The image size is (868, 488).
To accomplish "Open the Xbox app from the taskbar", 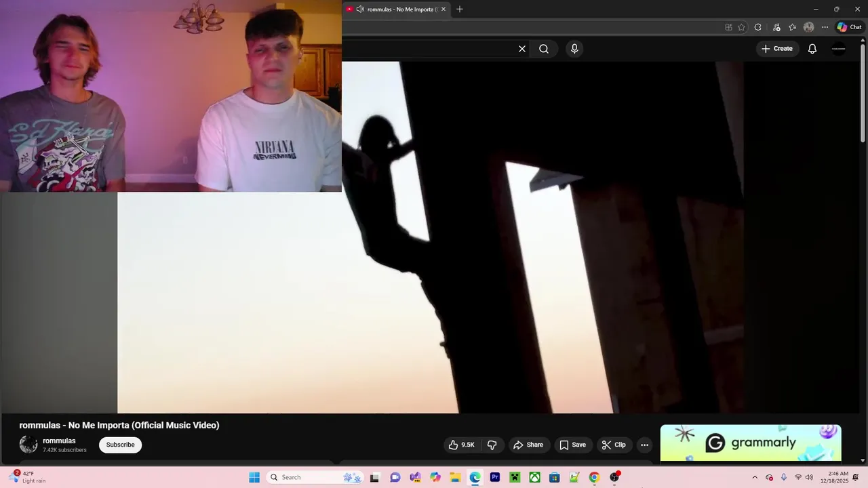I will pos(535,477).
